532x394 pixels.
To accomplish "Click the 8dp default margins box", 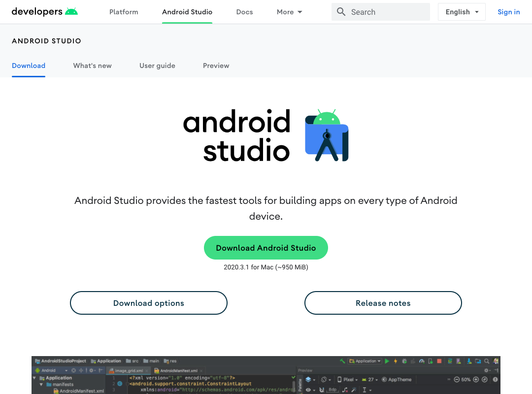I will coord(332,390).
